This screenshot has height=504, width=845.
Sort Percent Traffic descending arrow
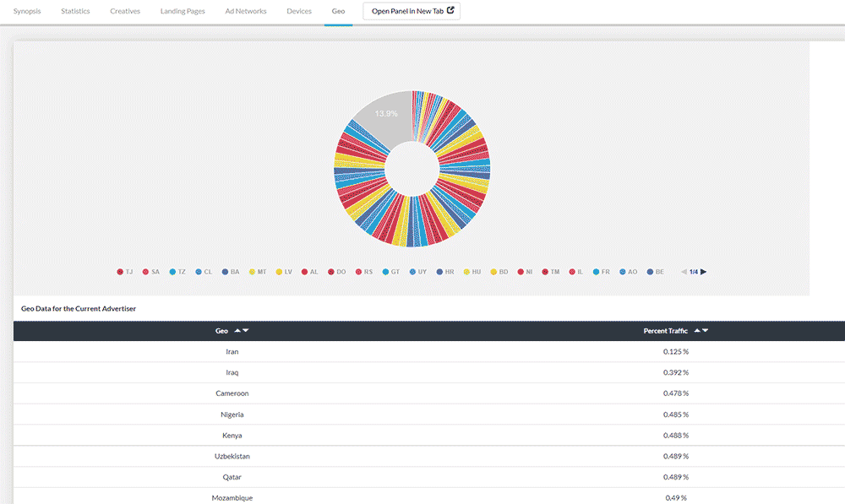(x=706, y=331)
